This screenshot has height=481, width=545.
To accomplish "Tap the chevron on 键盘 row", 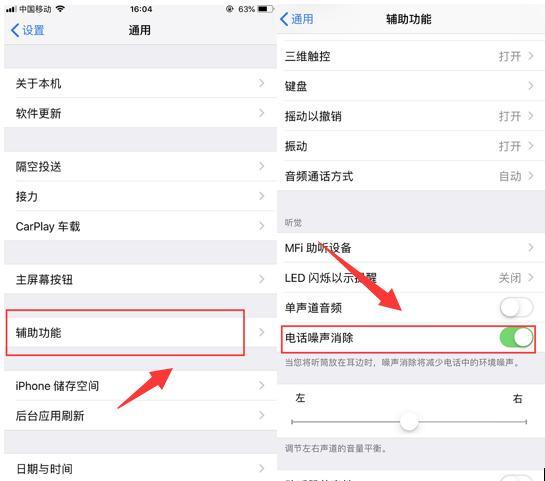I will pos(531,86).
